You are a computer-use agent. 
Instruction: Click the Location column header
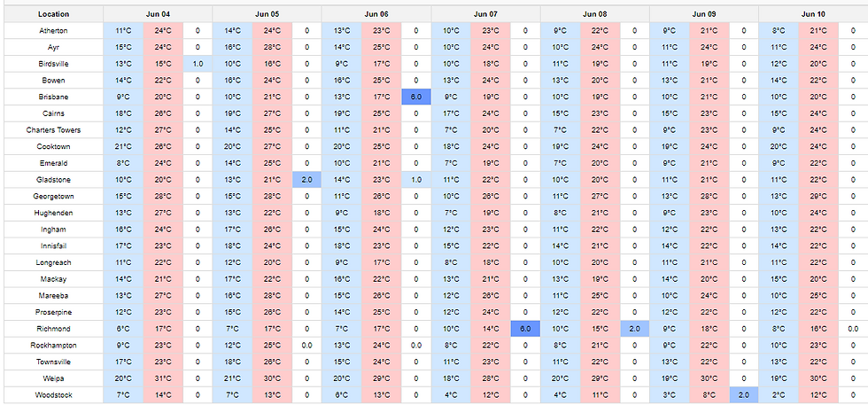click(54, 14)
